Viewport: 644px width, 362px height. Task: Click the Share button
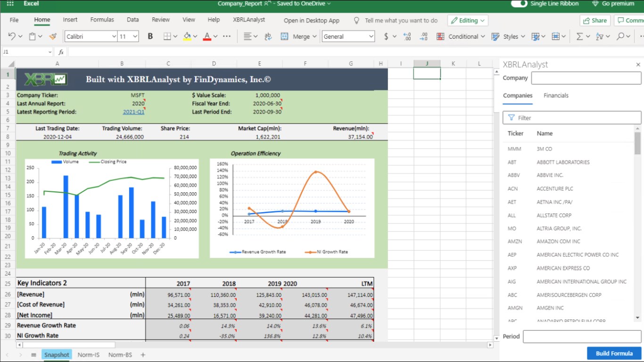pos(595,20)
